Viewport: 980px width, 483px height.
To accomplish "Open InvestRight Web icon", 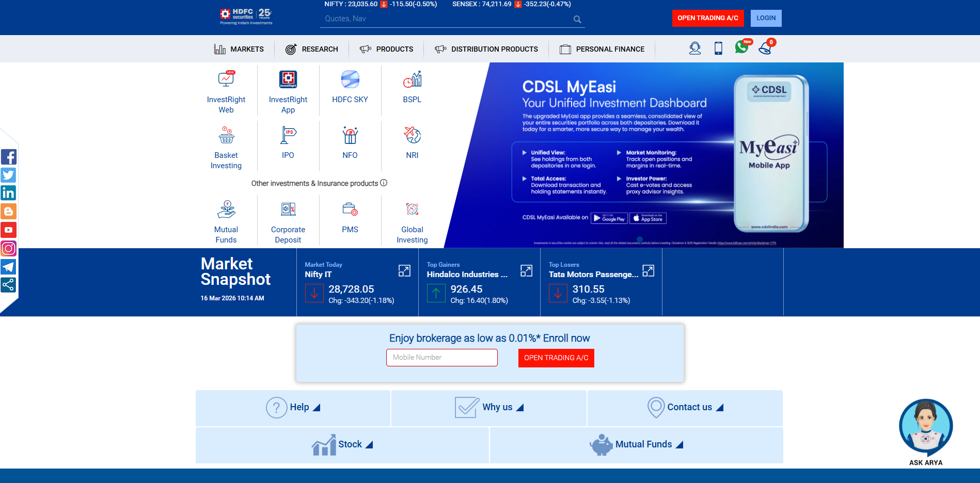I will tap(226, 79).
